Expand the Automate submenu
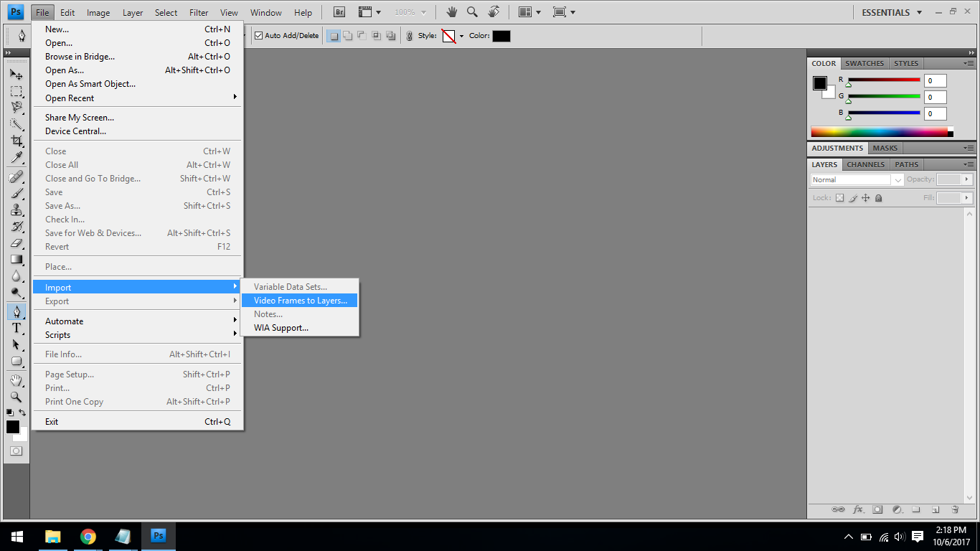 click(x=138, y=321)
